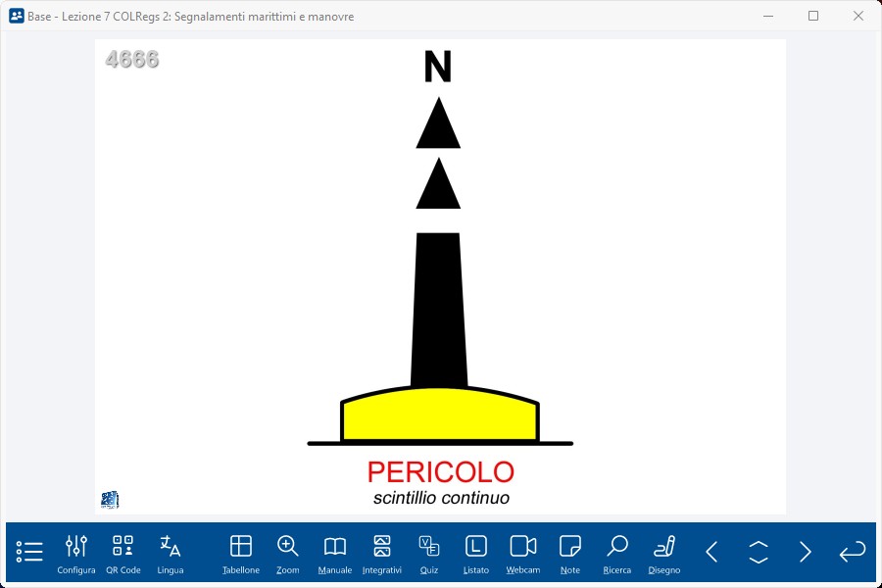Add a note with Note button
The height and width of the screenshot is (588, 882).
click(570, 553)
